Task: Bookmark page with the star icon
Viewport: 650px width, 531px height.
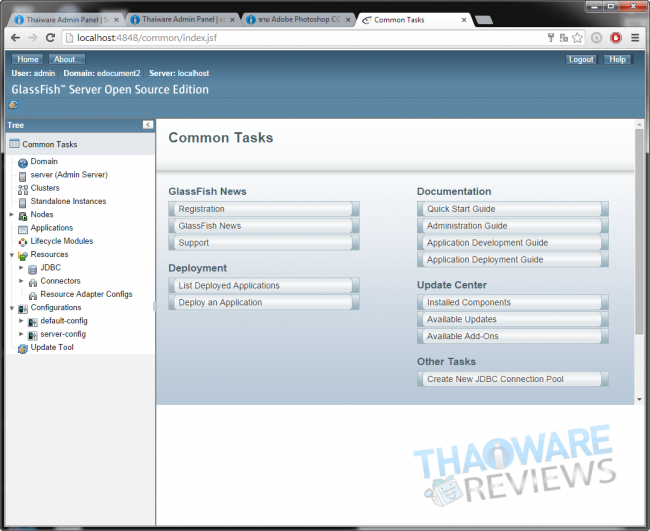Action: (x=577, y=38)
